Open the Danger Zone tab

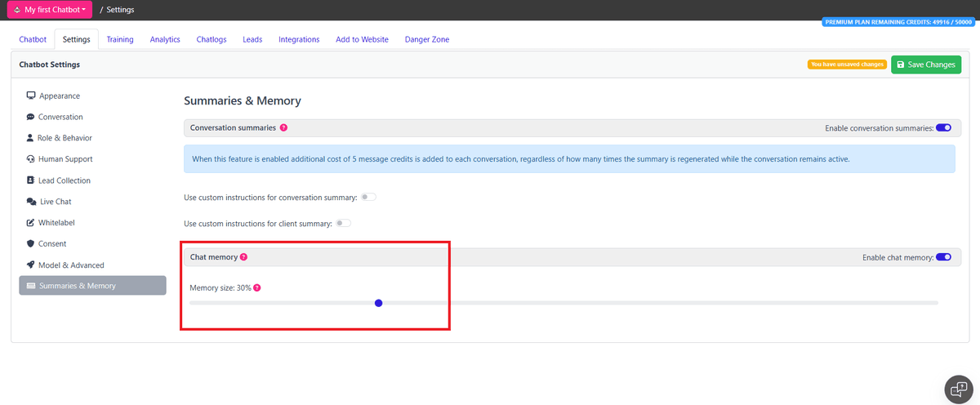426,39
